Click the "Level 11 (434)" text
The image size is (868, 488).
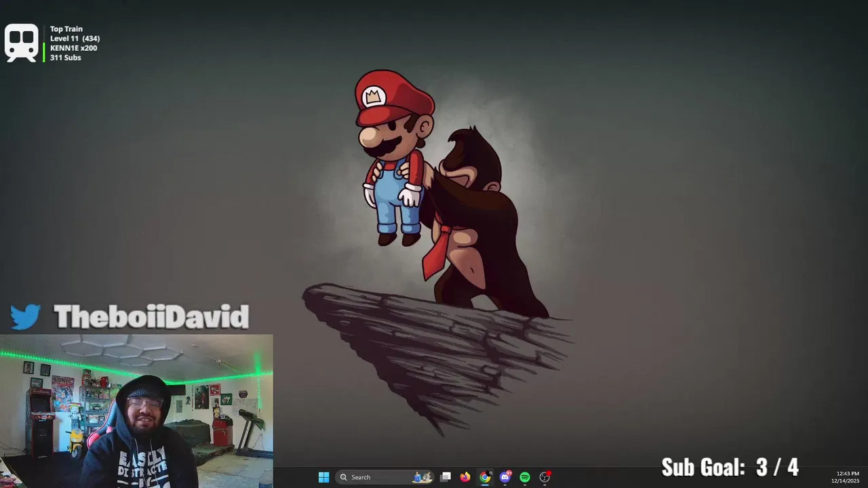tap(75, 39)
